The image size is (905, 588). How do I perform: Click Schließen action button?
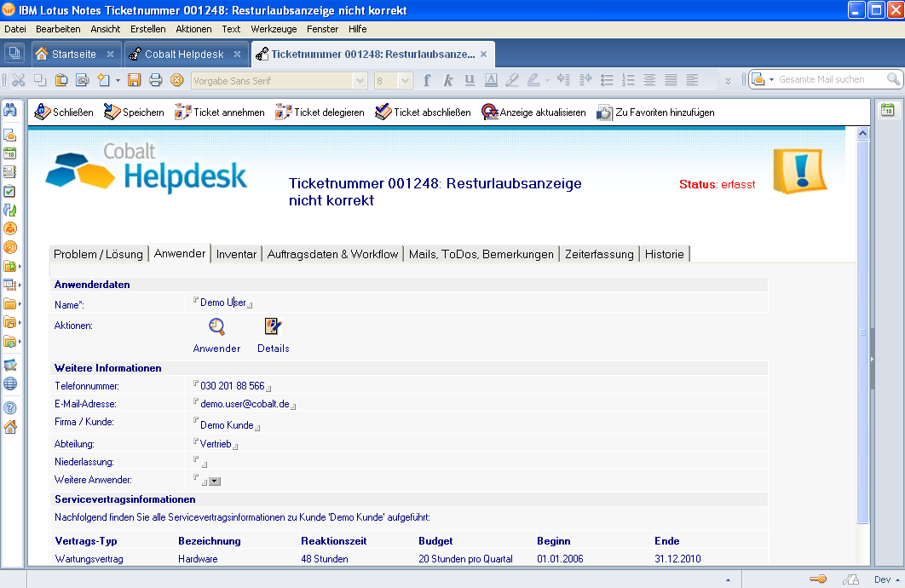pyautogui.click(x=64, y=112)
